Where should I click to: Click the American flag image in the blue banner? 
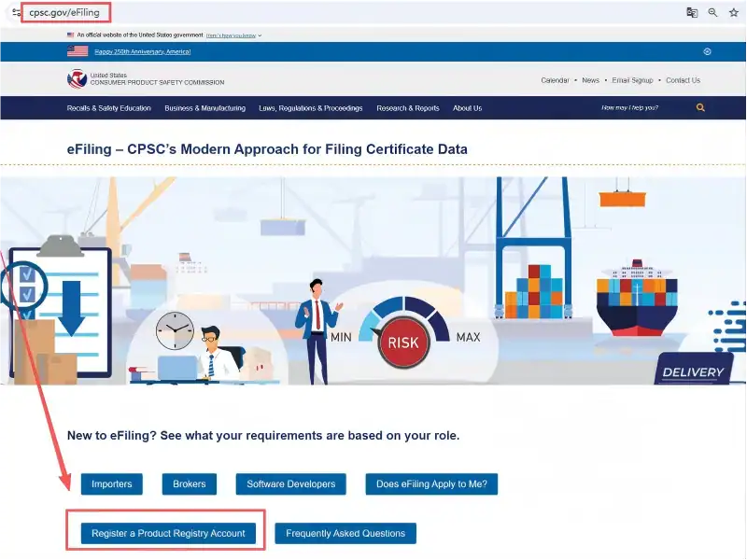point(78,51)
